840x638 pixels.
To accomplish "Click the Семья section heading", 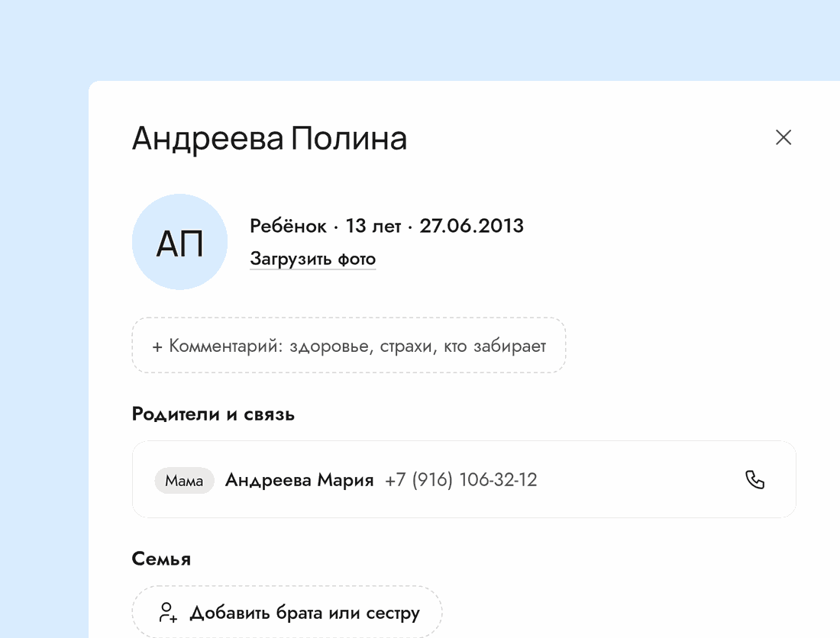I will pos(161,559).
